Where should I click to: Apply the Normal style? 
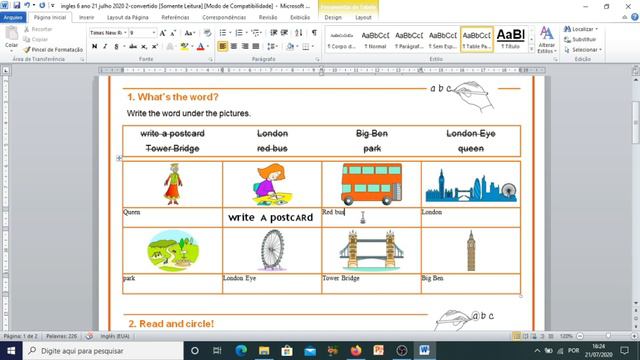click(376, 39)
